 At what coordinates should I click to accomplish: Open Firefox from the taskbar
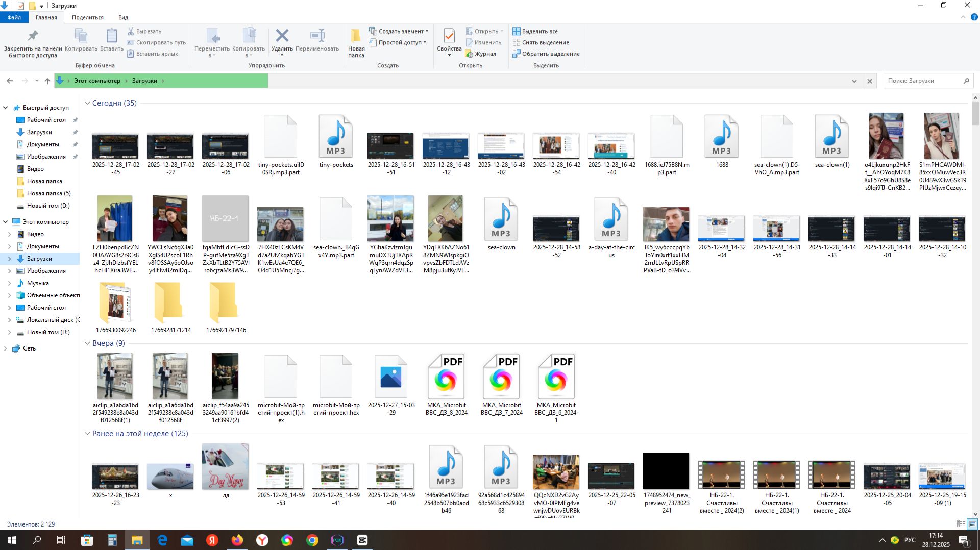(237, 540)
